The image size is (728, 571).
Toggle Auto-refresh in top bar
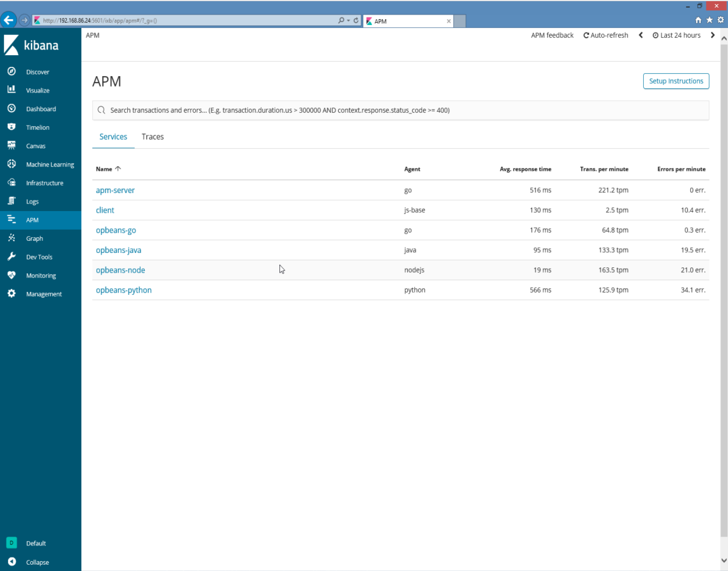[x=605, y=35]
